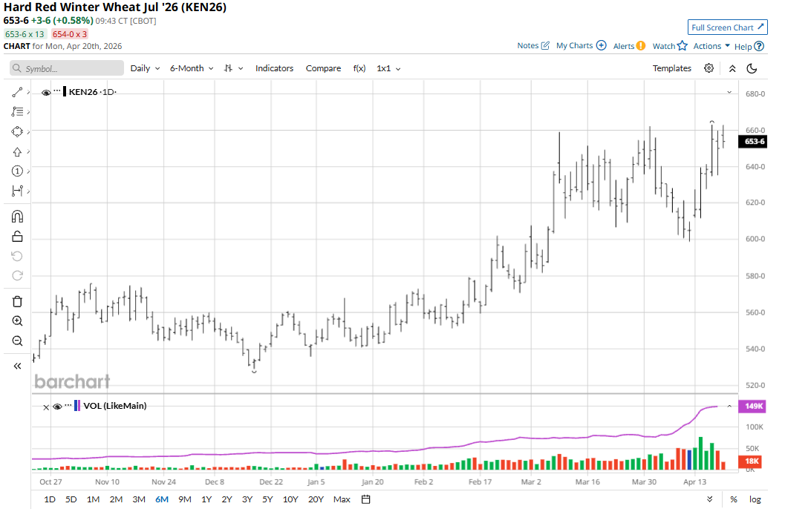Select the trend line drawing tool
The image size is (785, 532).
pos(17,92)
